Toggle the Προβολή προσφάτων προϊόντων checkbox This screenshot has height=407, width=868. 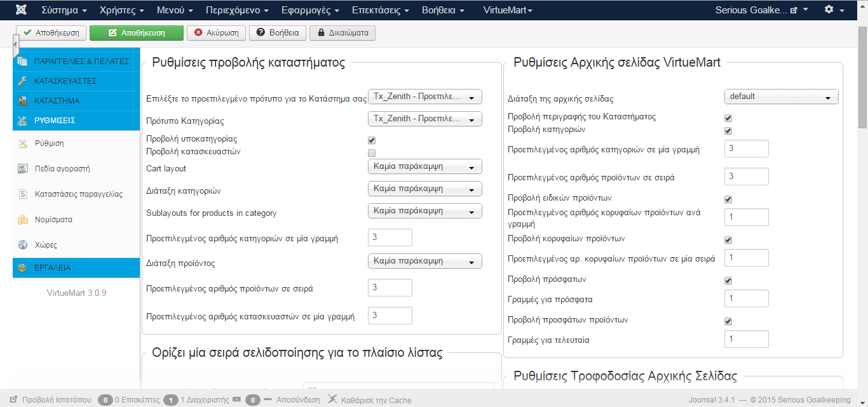tap(728, 321)
